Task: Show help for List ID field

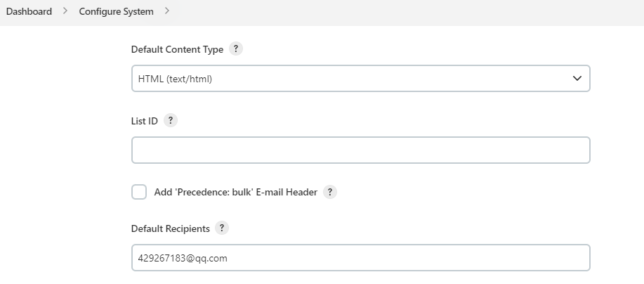Action: (171, 120)
